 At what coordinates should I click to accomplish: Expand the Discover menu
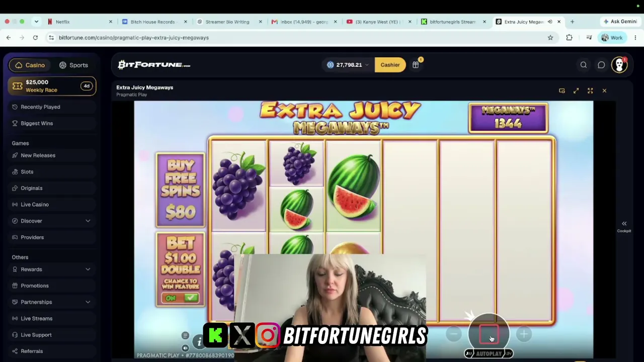tap(52, 221)
